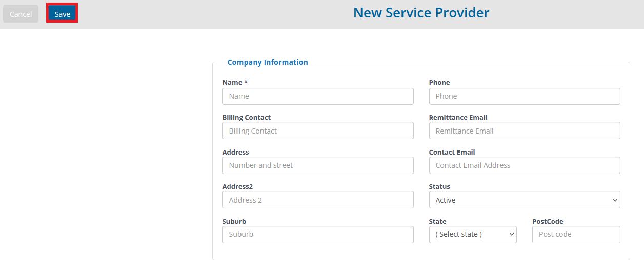Click the Name * label text
Viewport: 644px width, 260px height.
[235, 82]
